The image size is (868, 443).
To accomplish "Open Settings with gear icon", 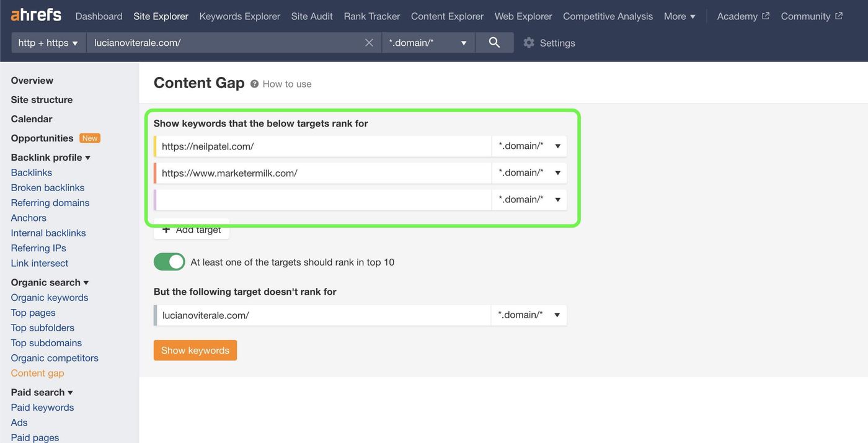I will (x=549, y=43).
